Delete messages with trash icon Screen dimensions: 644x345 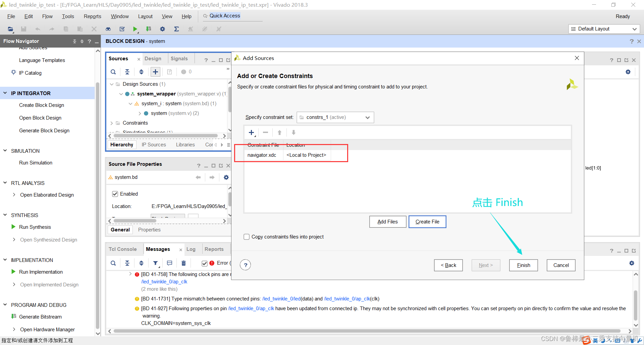coord(183,263)
